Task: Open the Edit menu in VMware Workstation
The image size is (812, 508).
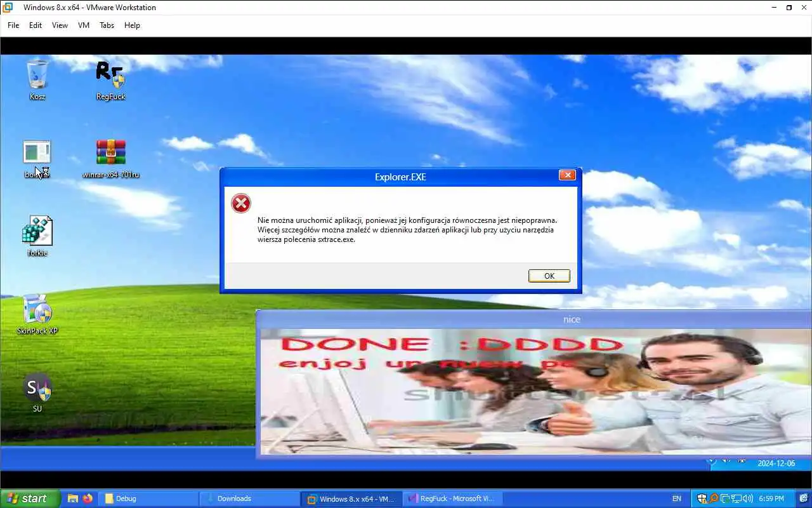Action: click(x=36, y=25)
